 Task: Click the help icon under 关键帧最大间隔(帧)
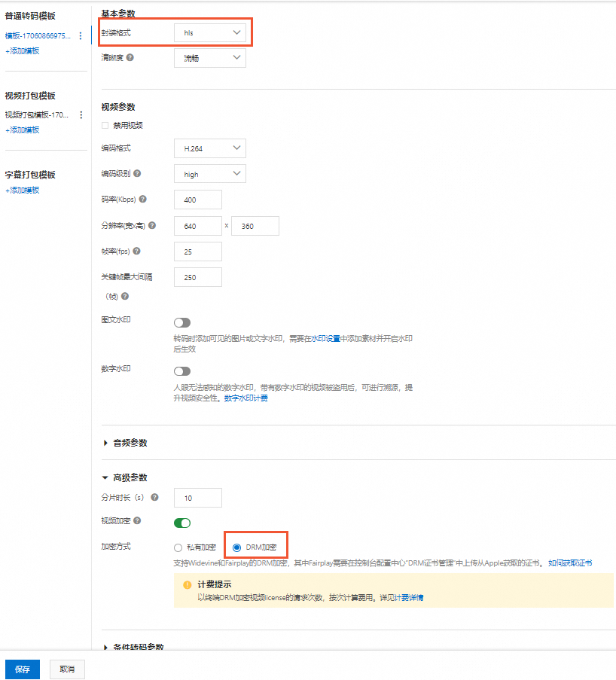[125, 295]
